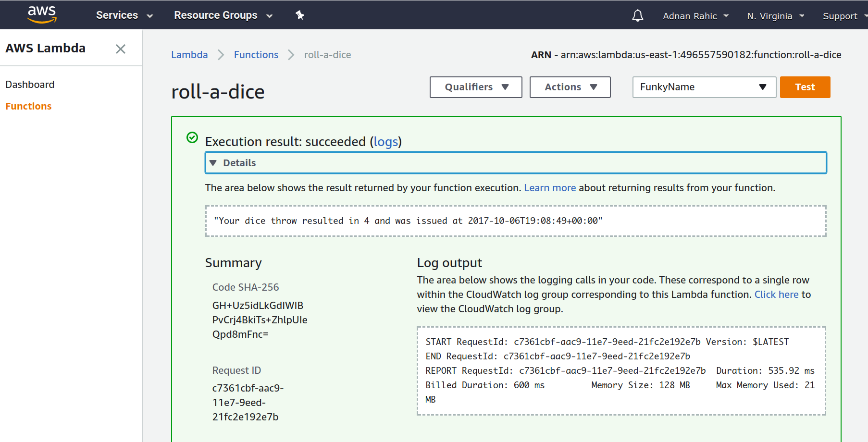Click the END RequestId log line

coord(558,356)
